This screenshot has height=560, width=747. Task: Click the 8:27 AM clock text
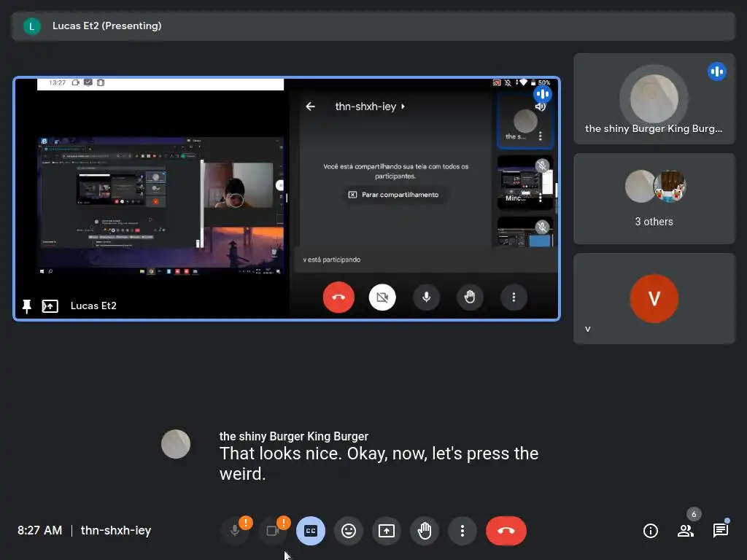pyautogui.click(x=40, y=530)
